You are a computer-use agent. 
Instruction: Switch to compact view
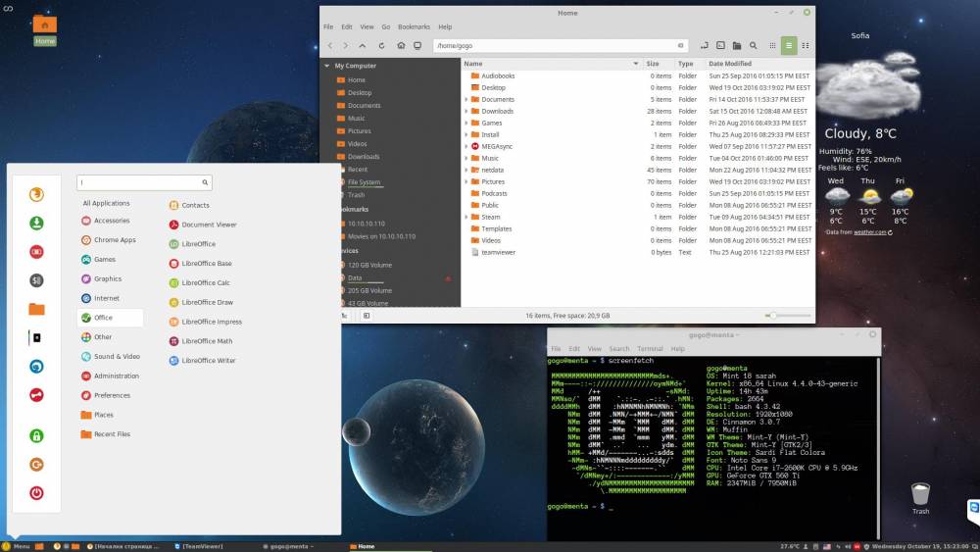806,46
